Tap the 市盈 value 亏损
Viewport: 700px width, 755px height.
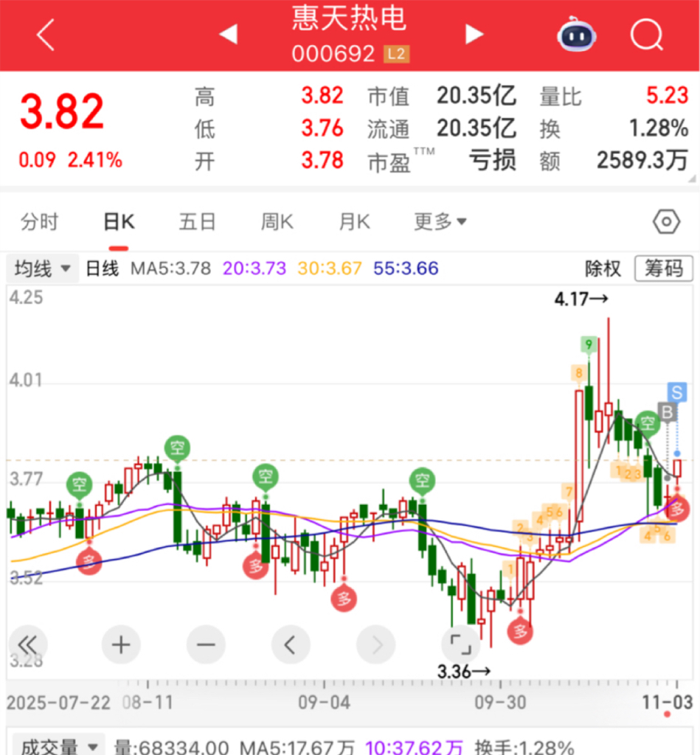493,160
